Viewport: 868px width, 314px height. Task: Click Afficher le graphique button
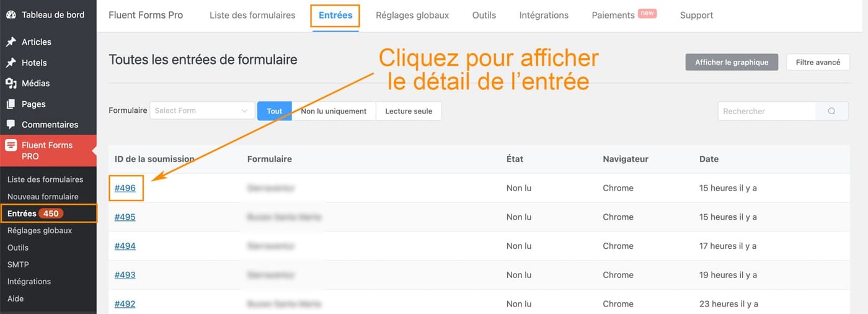[732, 62]
